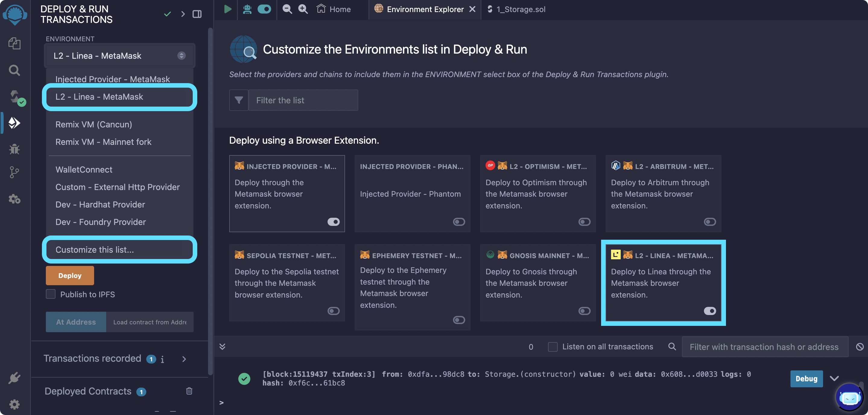Viewport: 868px width, 415px height.
Task: Open the Plugin Manager plug icon
Action: pyautogui.click(x=14, y=378)
